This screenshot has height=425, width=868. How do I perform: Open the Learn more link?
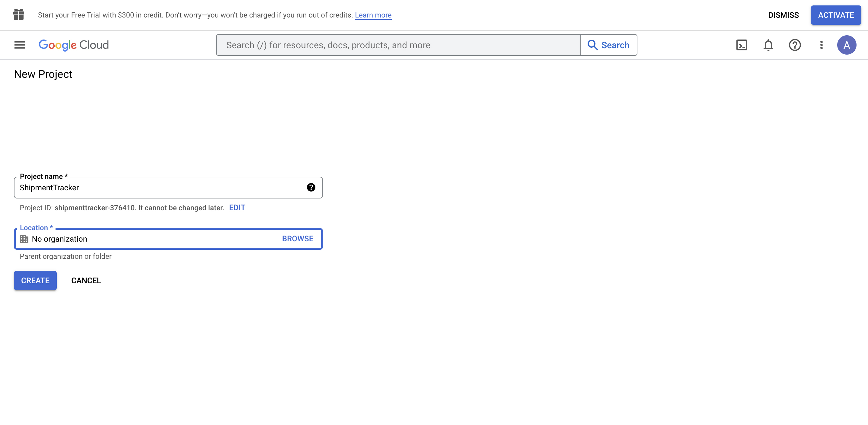coord(373,15)
